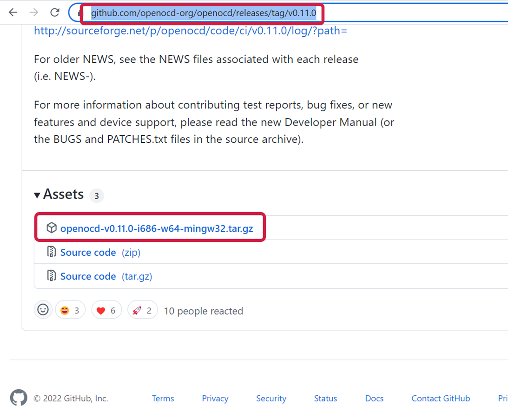Viewport: 508px width, 420px height.
Task: Open the Terms footer link
Action: tap(163, 398)
